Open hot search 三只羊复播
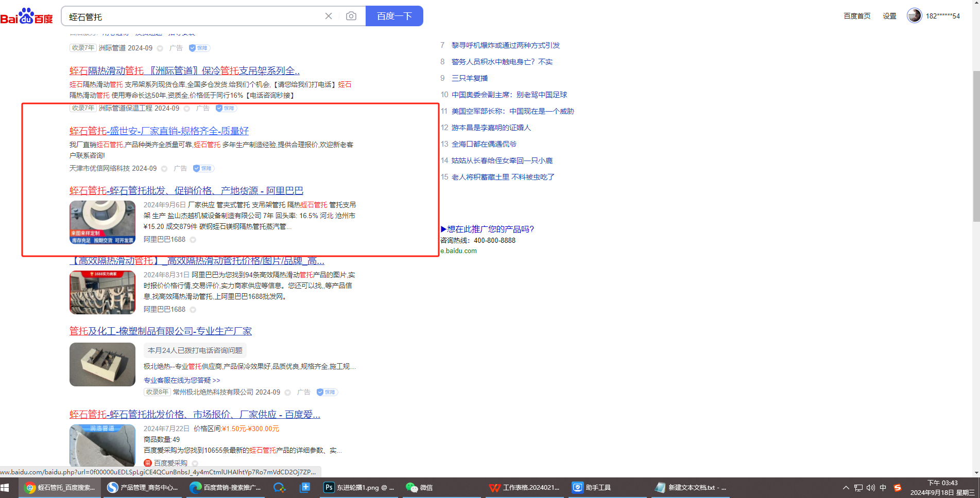 coord(470,78)
